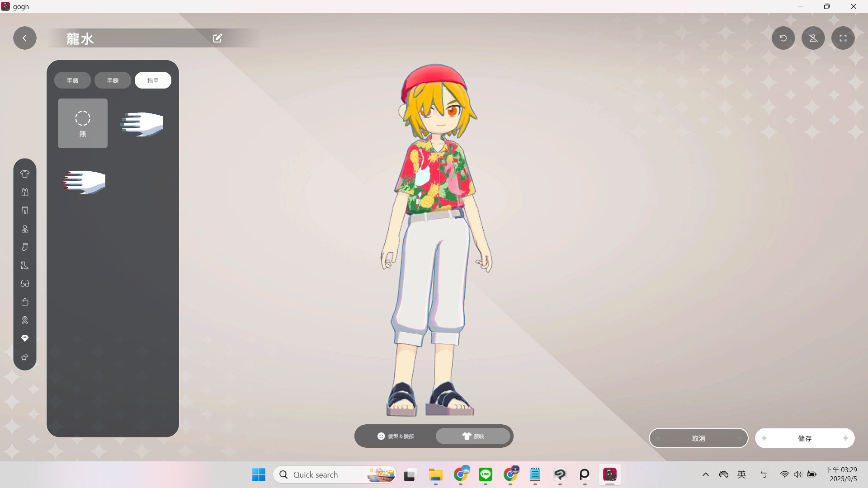Select the pants category icon
The width and height of the screenshot is (868, 488).
[x=25, y=211]
